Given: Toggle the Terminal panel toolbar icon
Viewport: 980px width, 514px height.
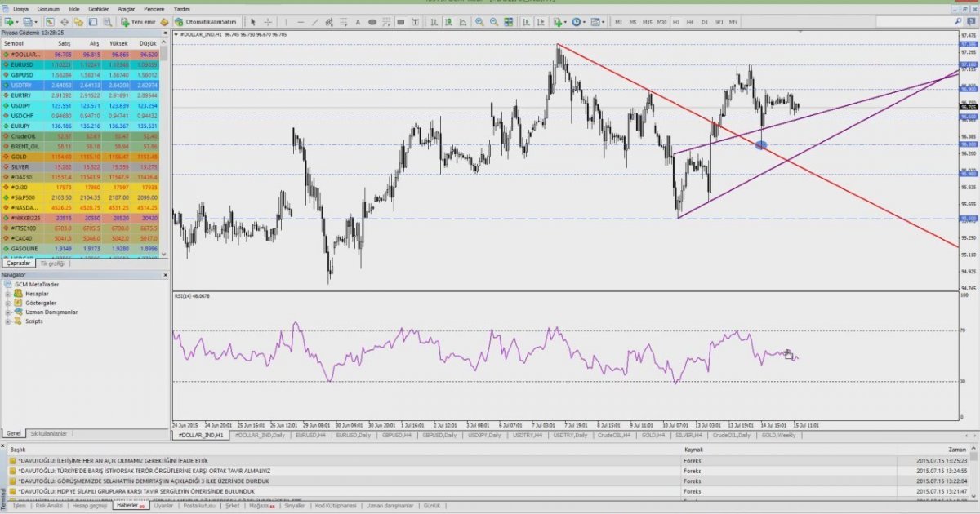Looking at the screenshot, I should [91, 21].
